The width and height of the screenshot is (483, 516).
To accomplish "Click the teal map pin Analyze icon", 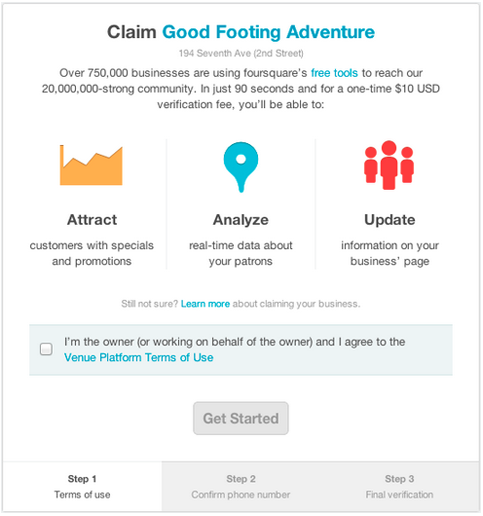I will pyautogui.click(x=241, y=167).
